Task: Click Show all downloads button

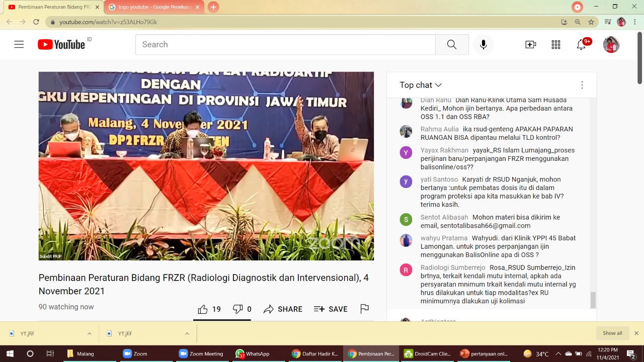Action: 612,333
